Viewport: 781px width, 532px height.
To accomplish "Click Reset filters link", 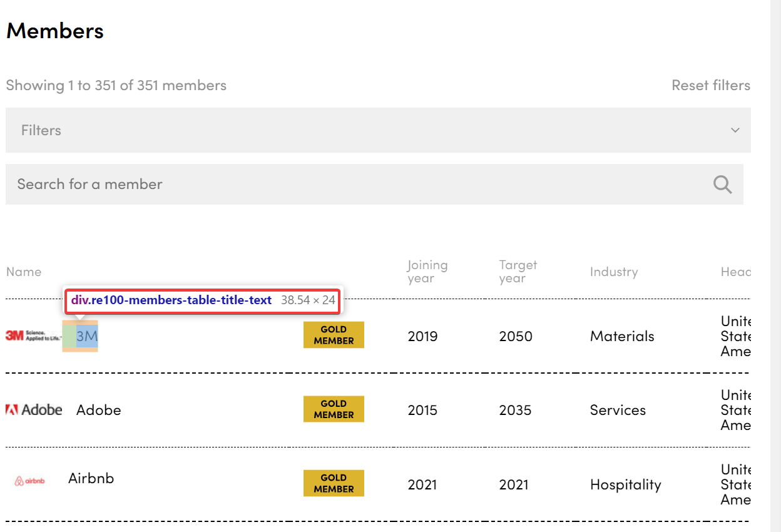I will click(x=711, y=85).
